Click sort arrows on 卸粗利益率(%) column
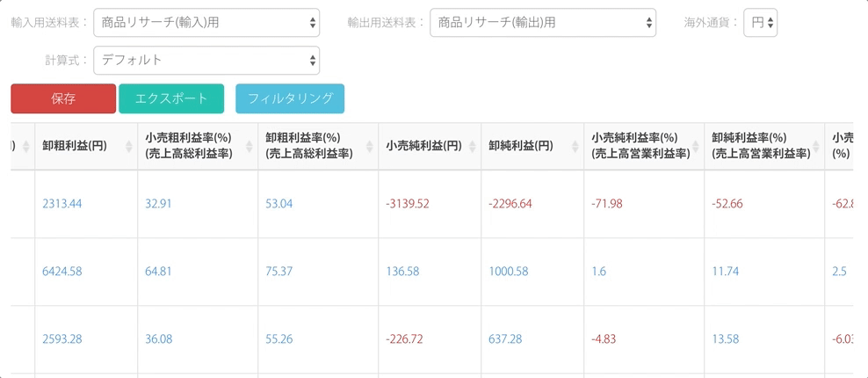Screen dimensions: 868x378 point(370,146)
